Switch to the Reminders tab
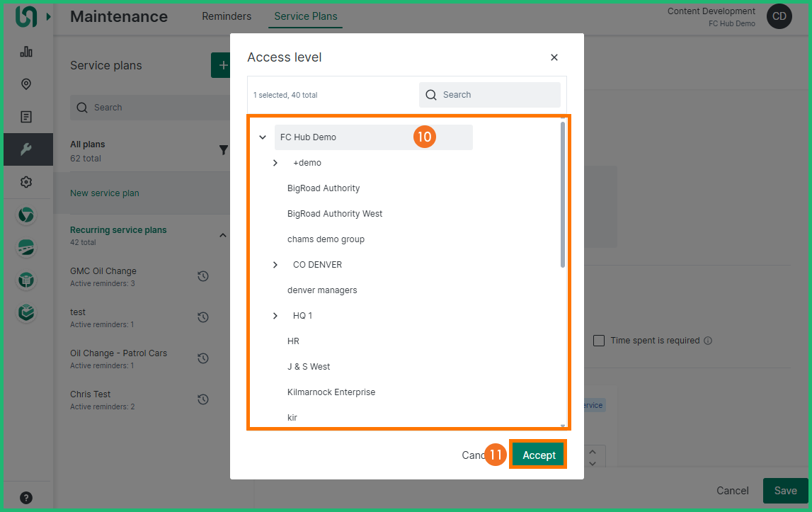 (x=227, y=16)
